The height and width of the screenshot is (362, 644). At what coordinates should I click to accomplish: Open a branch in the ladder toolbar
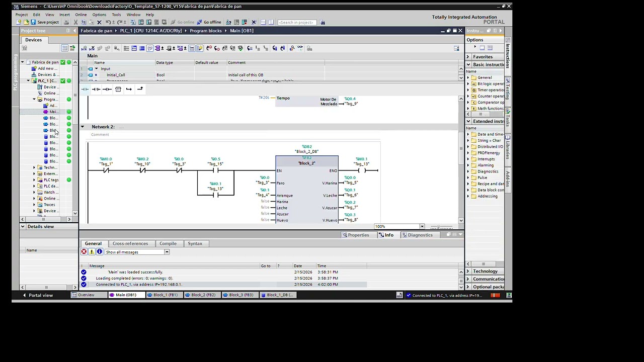(129, 89)
